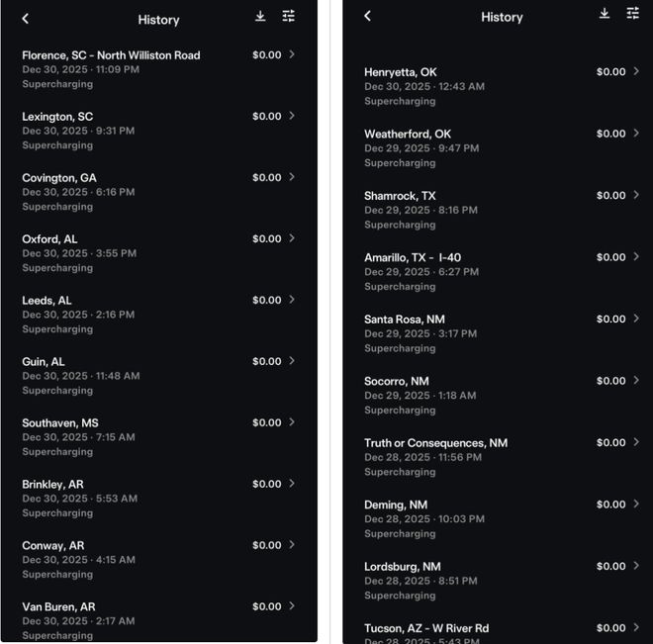Click the chevron beside Southaven, MS
653x644 pixels.
click(292, 422)
